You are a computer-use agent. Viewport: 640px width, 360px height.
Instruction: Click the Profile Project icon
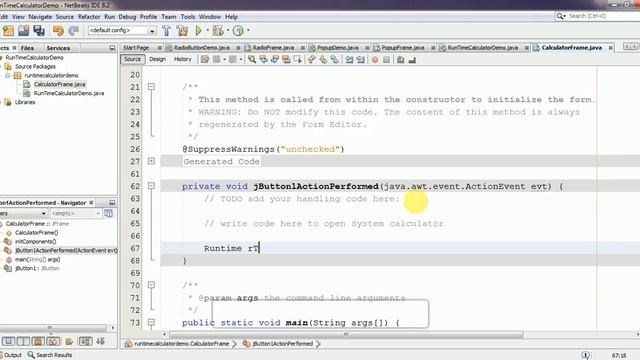pyautogui.click(x=238, y=31)
